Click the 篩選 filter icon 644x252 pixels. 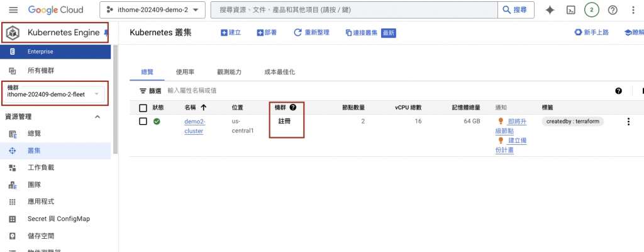tap(143, 91)
